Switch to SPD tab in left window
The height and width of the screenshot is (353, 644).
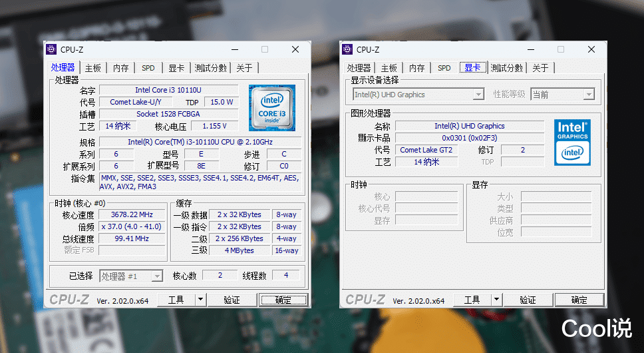click(148, 68)
